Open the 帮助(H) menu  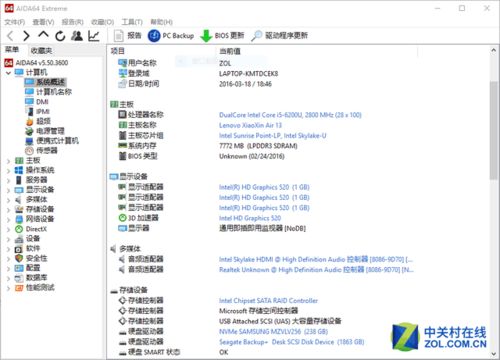click(162, 22)
